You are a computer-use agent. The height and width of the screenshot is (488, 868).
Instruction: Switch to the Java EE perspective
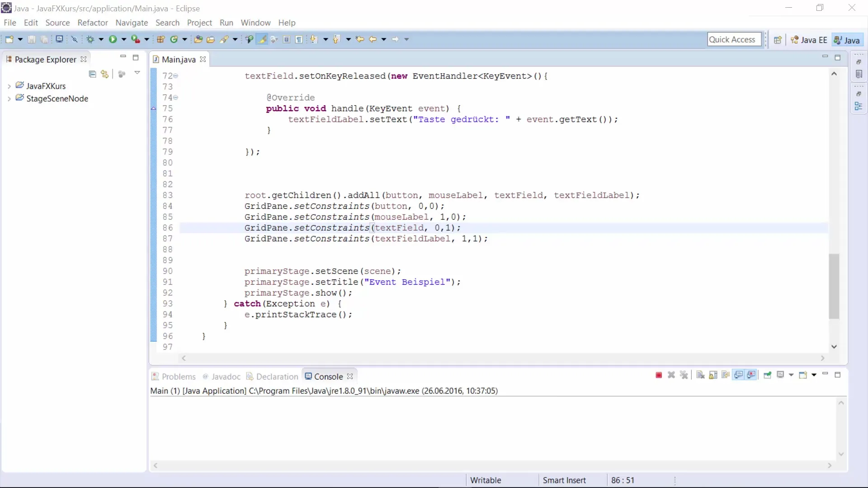pos(809,40)
